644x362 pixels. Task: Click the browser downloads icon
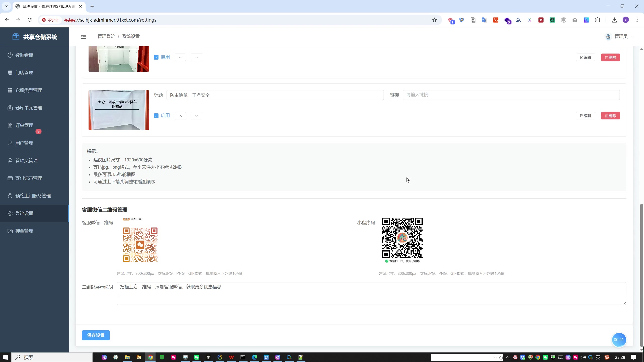point(614,20)
